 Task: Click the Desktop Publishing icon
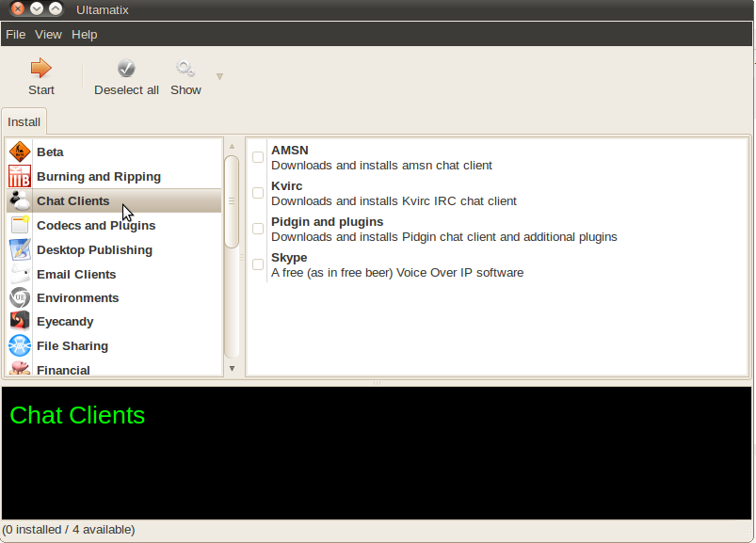click(x=20, y=249)
